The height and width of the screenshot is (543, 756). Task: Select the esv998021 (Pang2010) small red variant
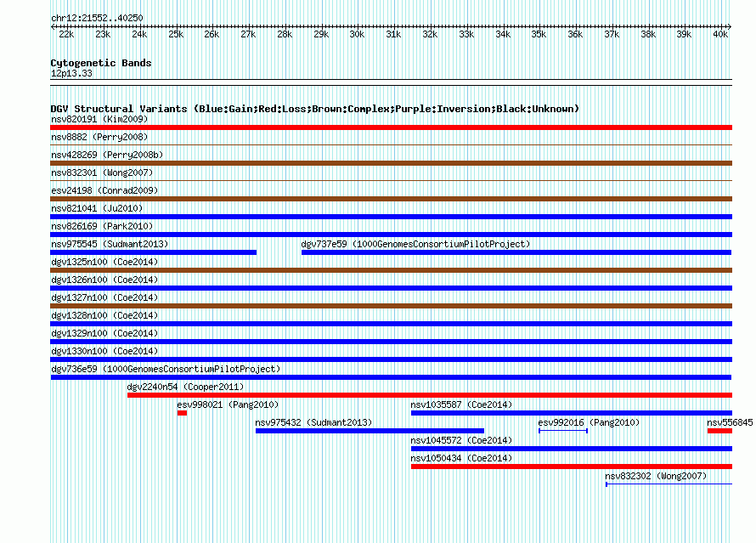point(182,413)
